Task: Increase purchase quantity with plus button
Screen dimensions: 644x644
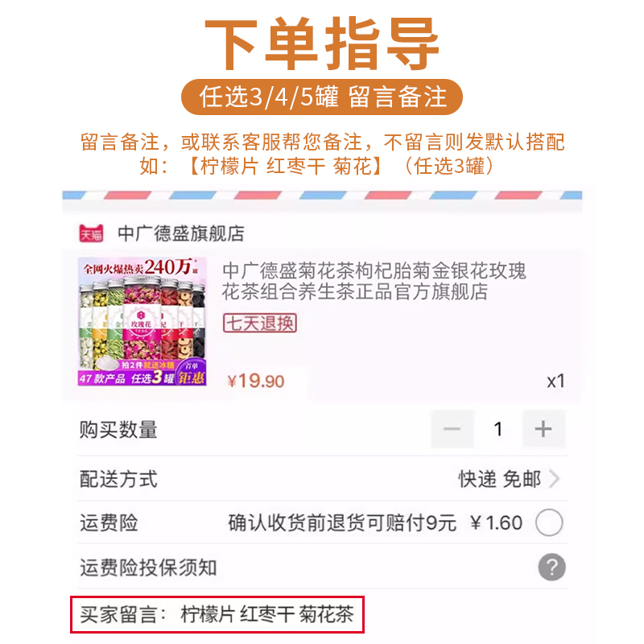Action: point(543,429)
